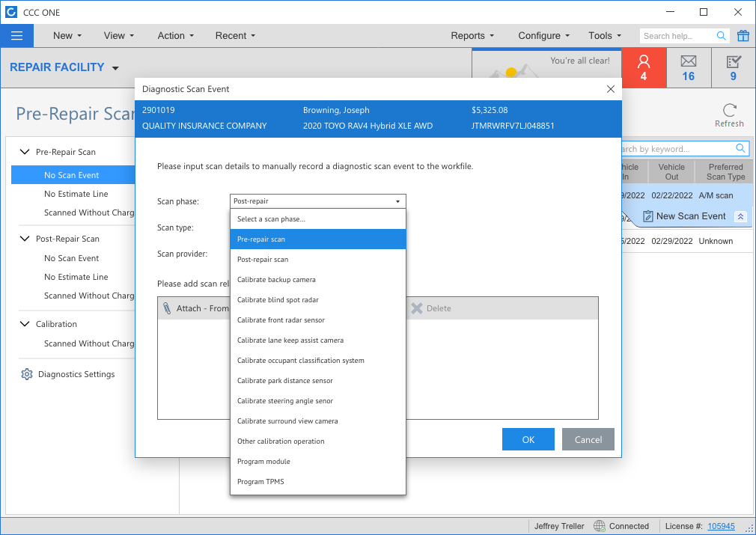Open the mail messages icon showing 16
The height and width of the screenshot is (535, 756).
coord(689,68)
